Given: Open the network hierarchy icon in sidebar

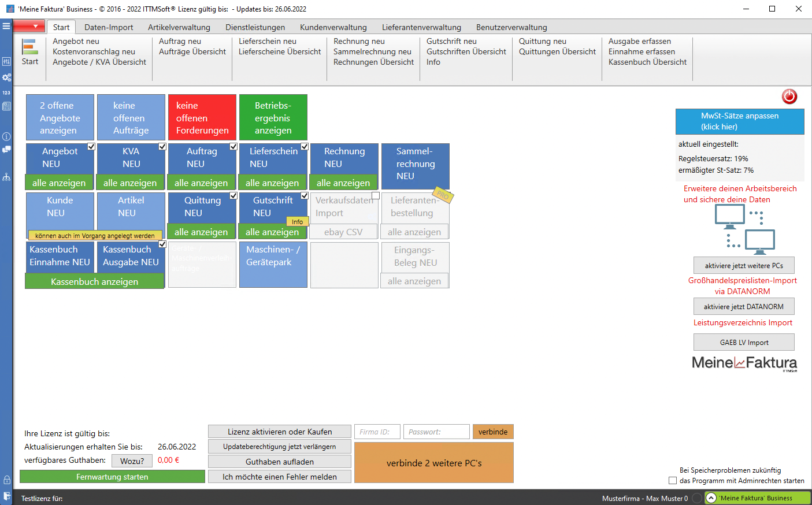Looking at the screenshot, I should point(6,177).
